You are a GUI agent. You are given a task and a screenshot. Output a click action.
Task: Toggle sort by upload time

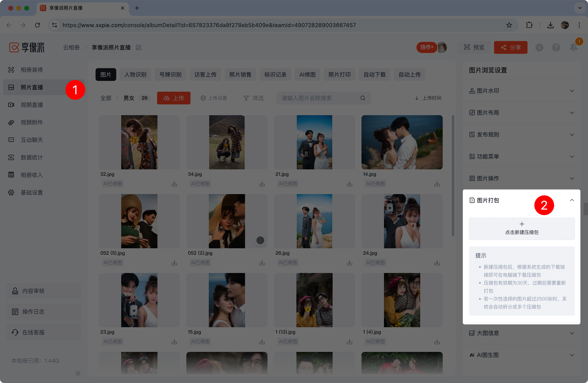(x=428, y=98)
